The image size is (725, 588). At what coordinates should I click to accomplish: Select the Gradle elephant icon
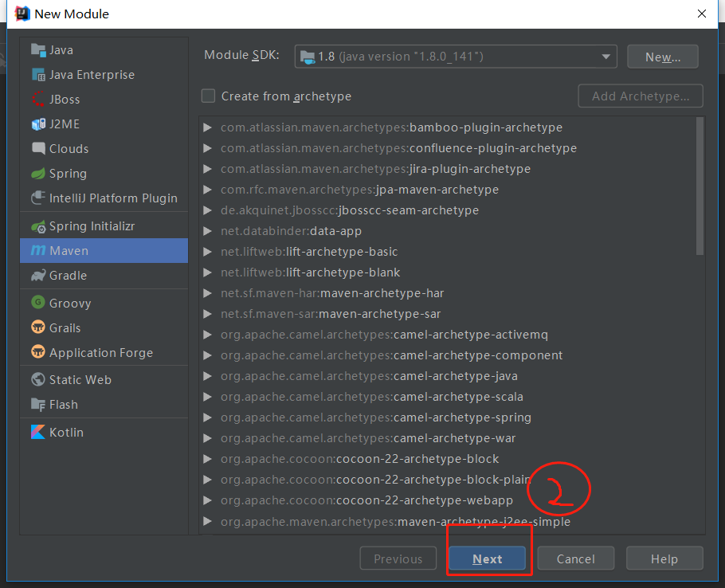pos(38,275)
